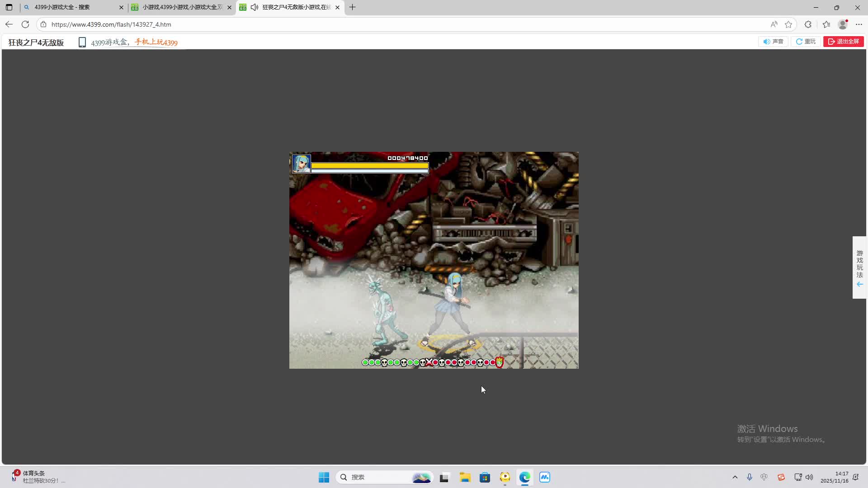Expand the 游戏玩法 side panel
This screenshot has height=488, width=868.
coord(859,267)
